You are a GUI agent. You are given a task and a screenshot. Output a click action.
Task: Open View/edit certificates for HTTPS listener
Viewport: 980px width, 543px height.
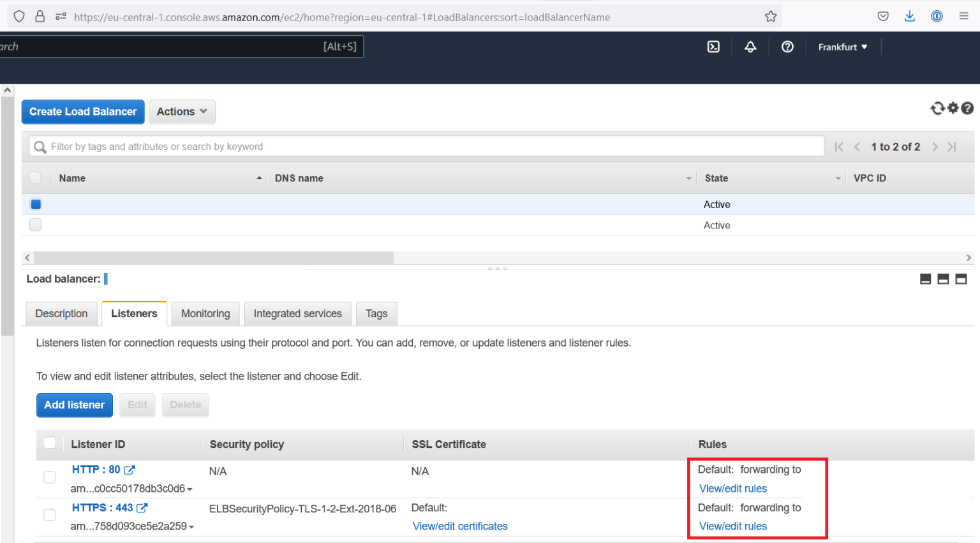tap(460, 526)
